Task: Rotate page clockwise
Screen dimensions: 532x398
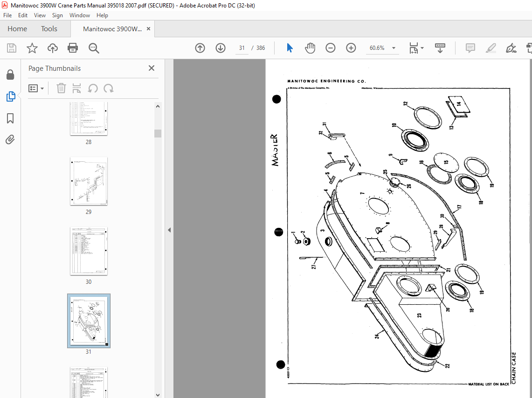Action: tap(109, 89)
